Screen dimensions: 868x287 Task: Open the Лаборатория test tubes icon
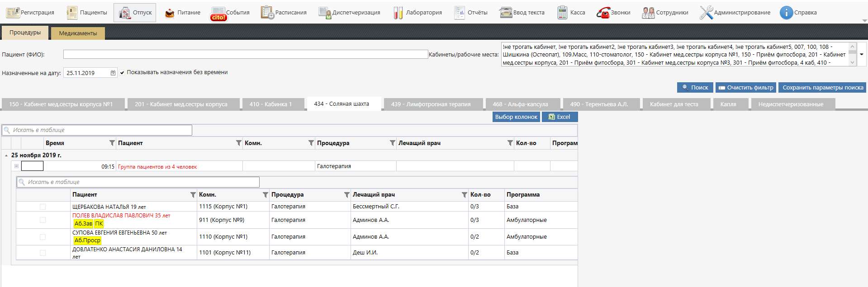(x=398, y=13)
